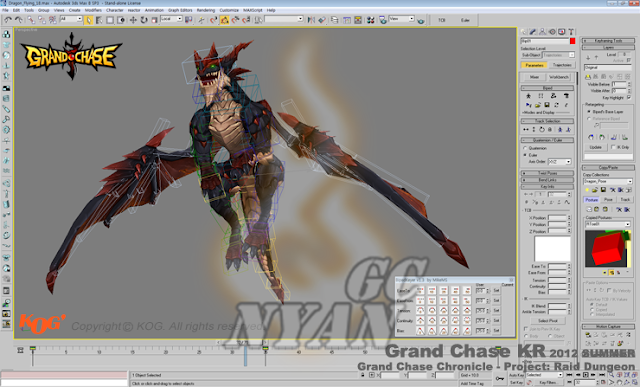Toggle Figure Mode in Biped rollout
This screenshot has width=640, height=387.
[x=529, y=96]
